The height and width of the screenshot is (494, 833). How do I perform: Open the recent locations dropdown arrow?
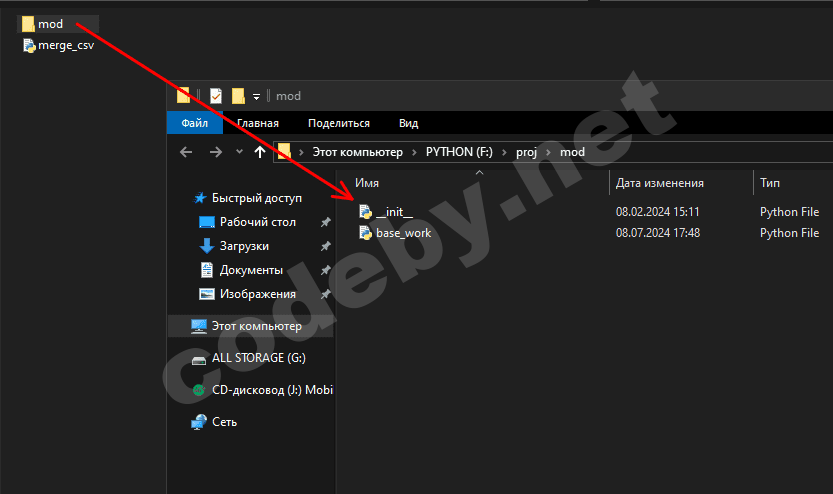pos(240,152)
